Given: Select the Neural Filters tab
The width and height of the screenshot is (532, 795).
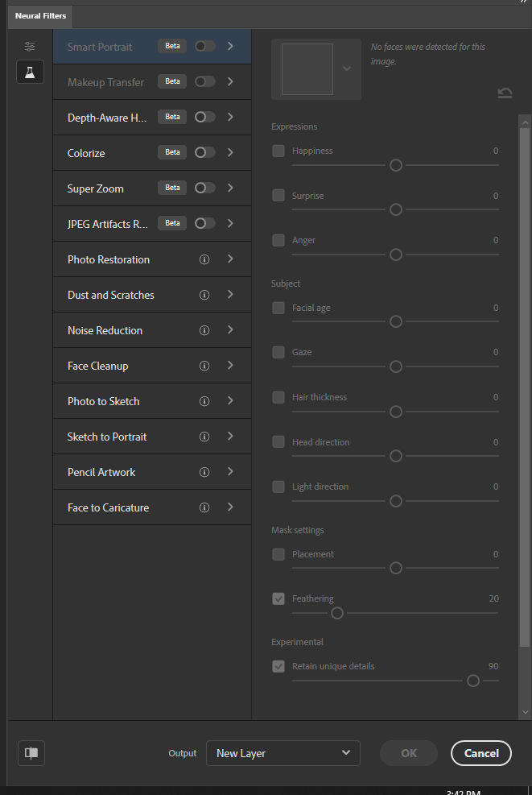Looking at the screenshot, I should 40,16.
